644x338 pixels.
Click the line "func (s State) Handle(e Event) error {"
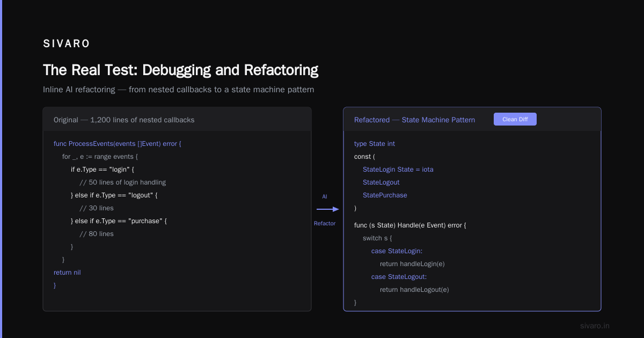pos(410,225)
